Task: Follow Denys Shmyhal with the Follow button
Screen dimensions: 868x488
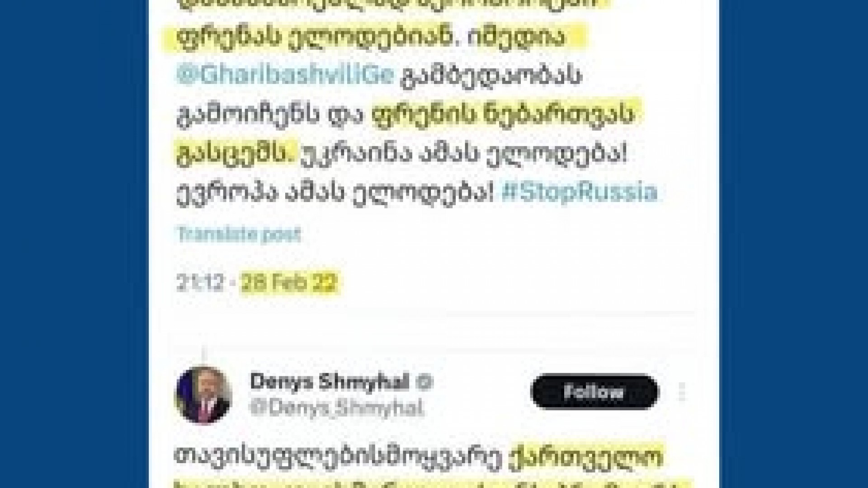Action: pyautogui.click(x=594, y=392)
